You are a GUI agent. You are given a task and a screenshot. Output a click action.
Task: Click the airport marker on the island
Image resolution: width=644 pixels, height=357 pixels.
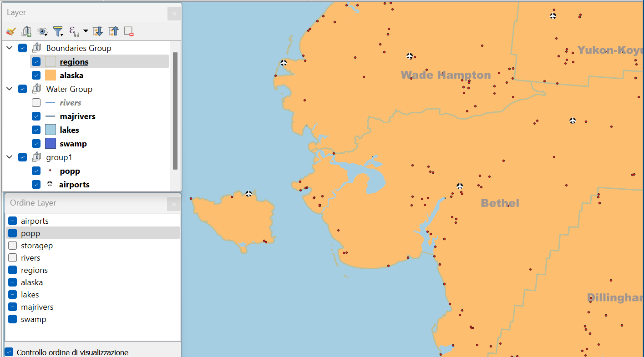(248, 194)
